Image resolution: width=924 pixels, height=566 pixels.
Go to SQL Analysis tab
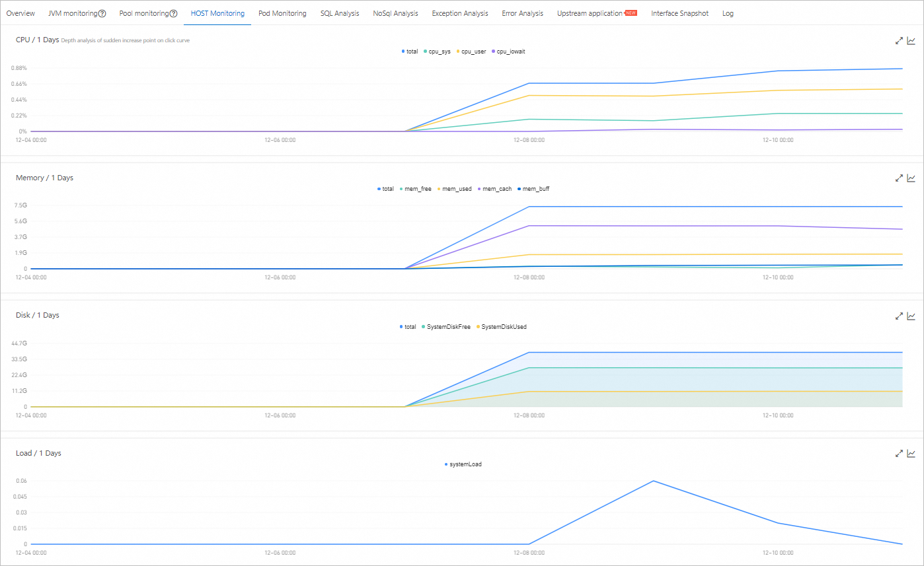(x=340, y=13)
